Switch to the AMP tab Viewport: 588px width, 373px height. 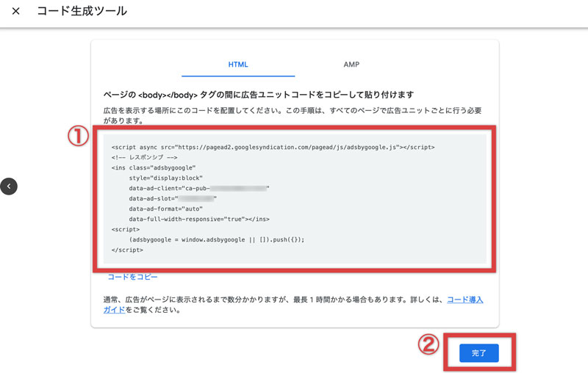click(x=351, y=65)
